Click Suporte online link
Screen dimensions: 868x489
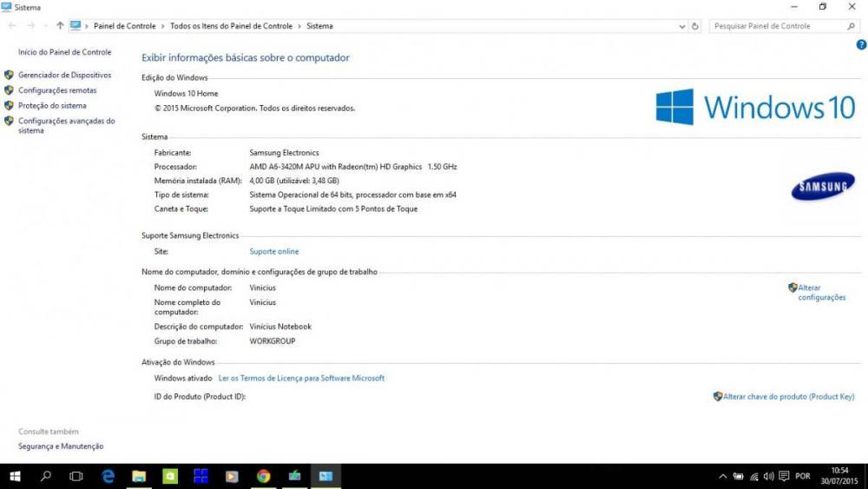tap(273, 252)
